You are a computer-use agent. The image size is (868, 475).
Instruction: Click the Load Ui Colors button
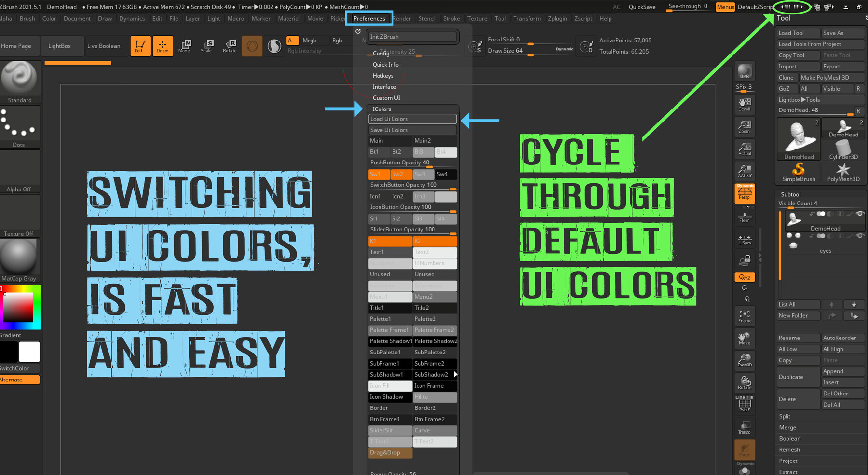click(412, 119)
